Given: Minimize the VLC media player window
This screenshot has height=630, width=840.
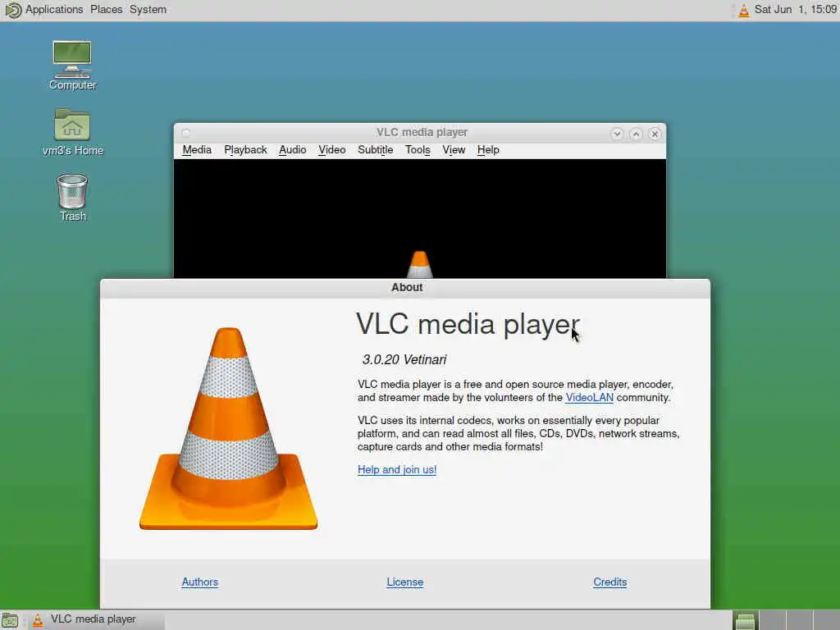Looking at the screenshot, I should (x=617, y=134).
